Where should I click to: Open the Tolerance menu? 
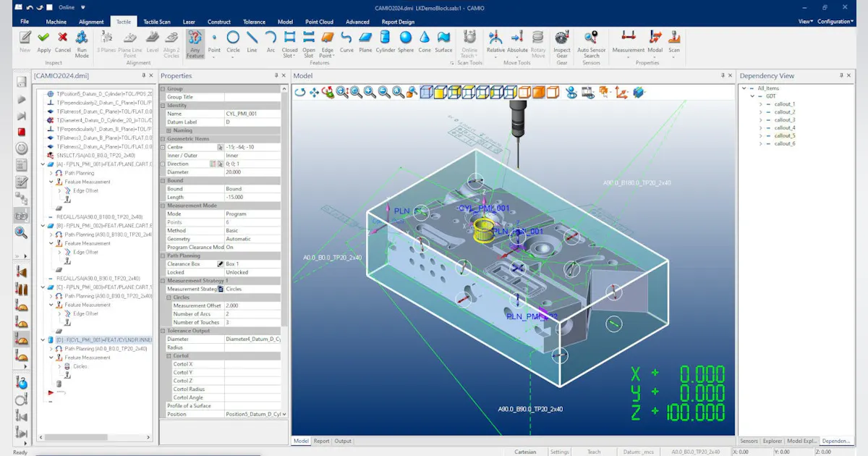point(254,21)
